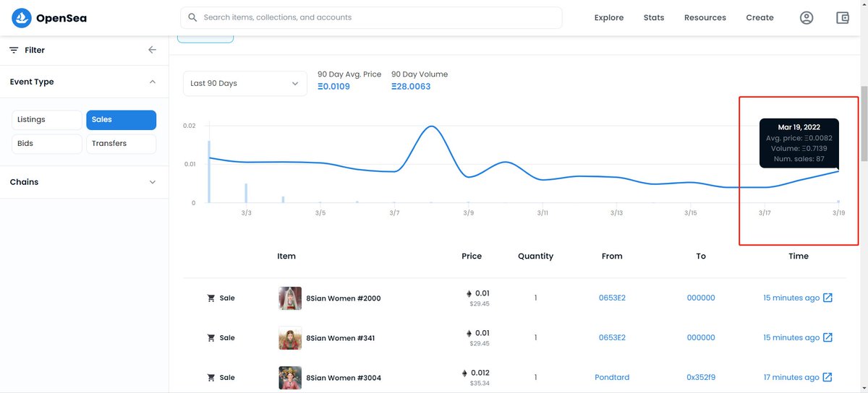Image resolution: width=868 pixels, height=393 pixels.
Task: Open the OpenSea logo home link
Action: point(49,18)
